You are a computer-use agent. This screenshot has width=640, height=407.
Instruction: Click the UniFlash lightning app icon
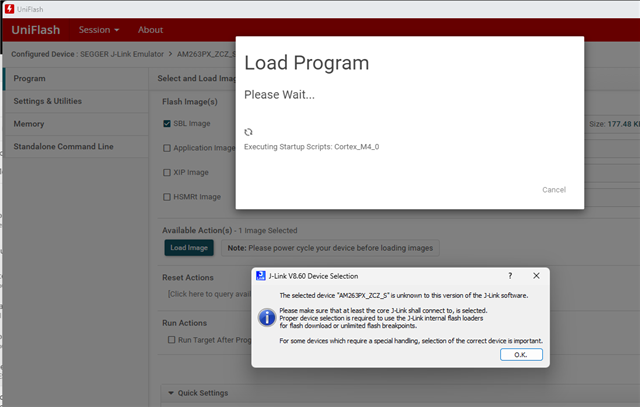coord(9,9)
